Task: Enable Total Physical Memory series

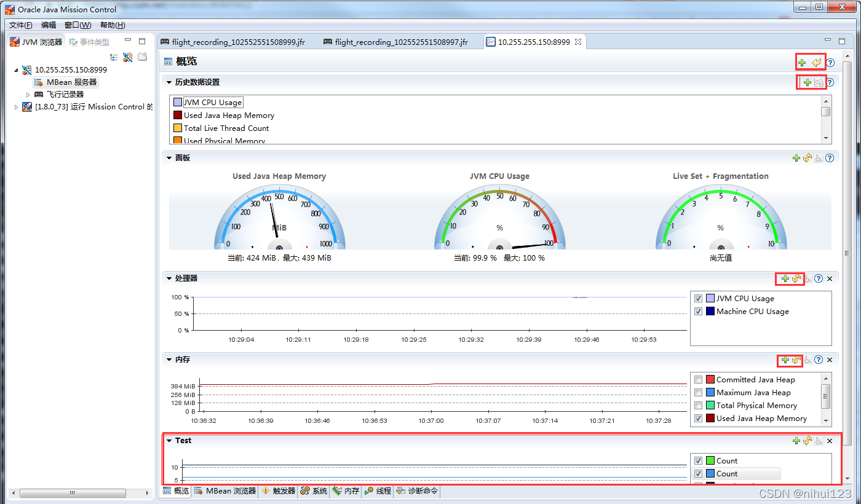Action: (698, 405)
